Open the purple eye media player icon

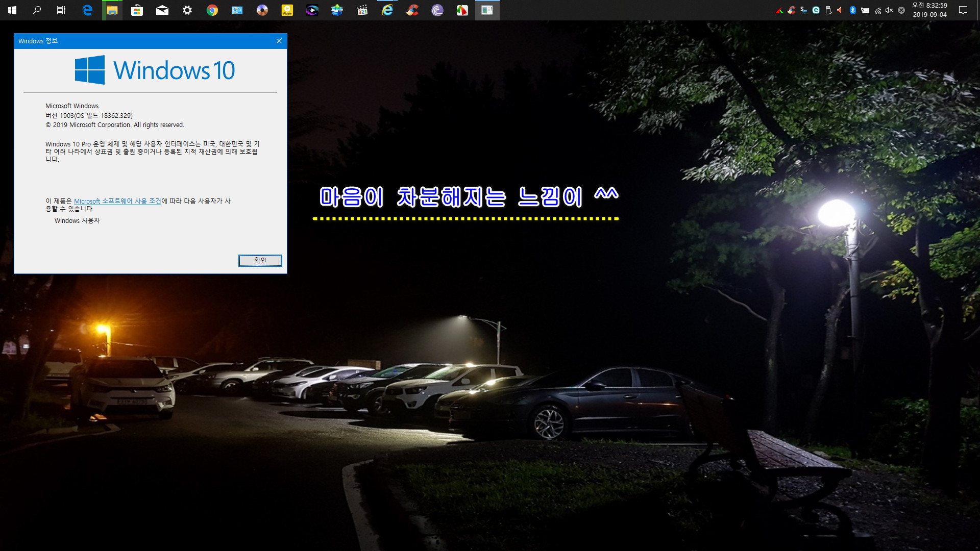coord(312,10)
